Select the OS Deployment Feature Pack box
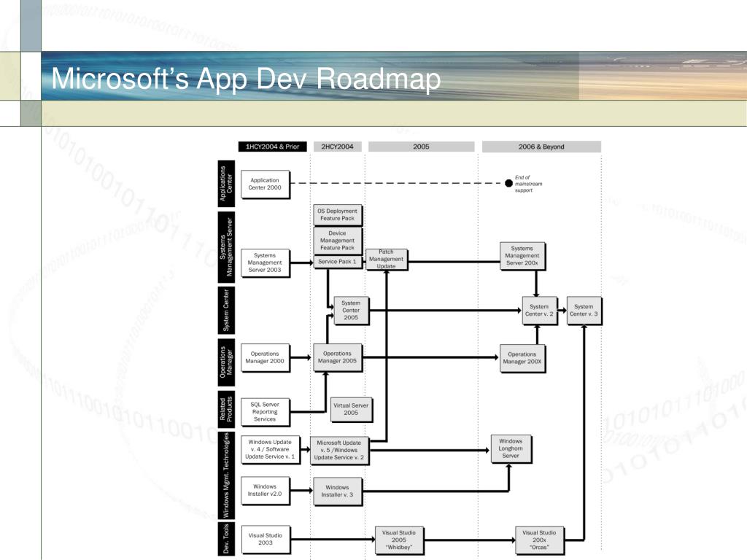The image size is (747, 560). point(337,215)
